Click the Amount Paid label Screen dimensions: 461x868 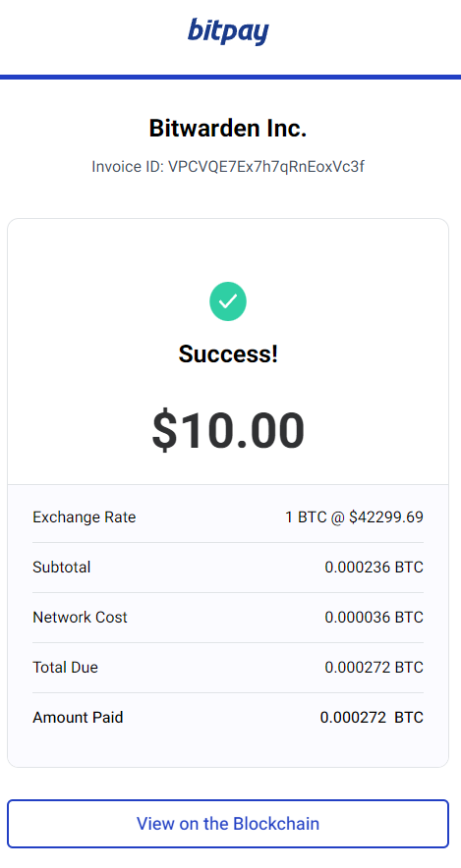coord(78,718)
